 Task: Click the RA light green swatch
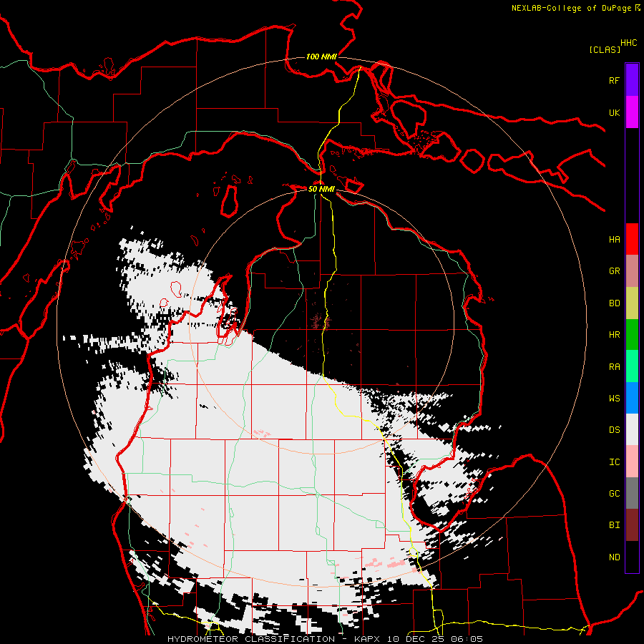632,366
